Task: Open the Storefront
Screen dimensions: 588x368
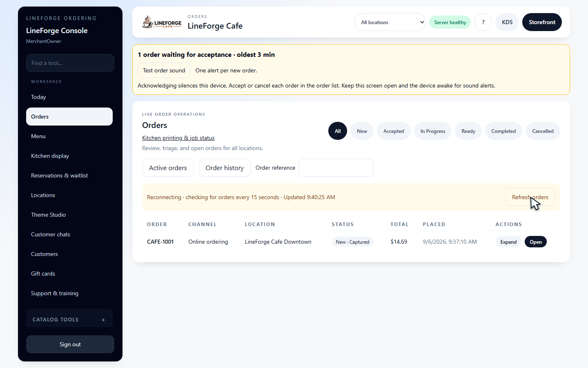Action: point(542,22)
